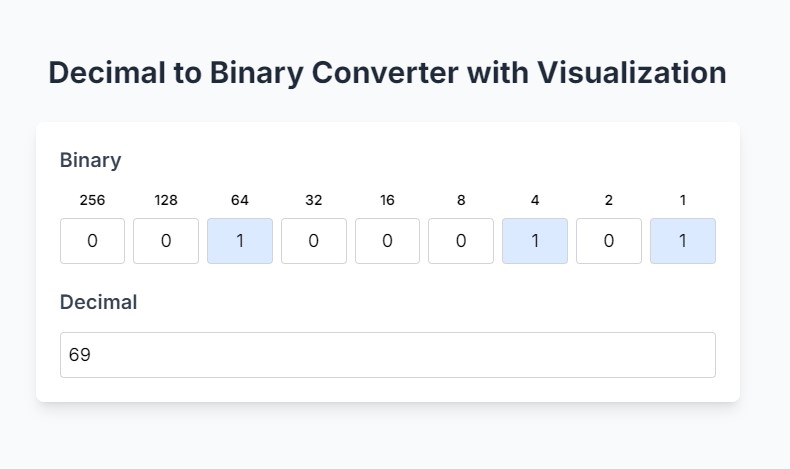The height and width of the screenshot is (469, 790).
Task: Flip the 8 bit box to 1
Action: (x=461, y=241)
